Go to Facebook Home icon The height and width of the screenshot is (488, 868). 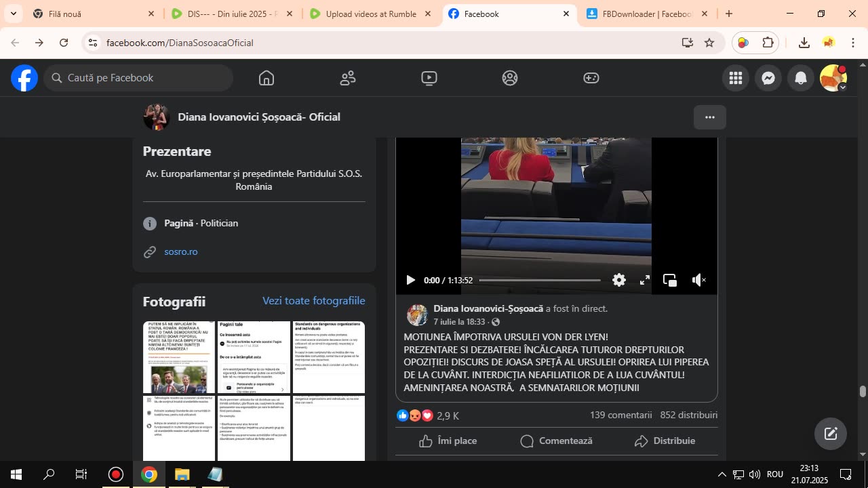coord(267,78)
